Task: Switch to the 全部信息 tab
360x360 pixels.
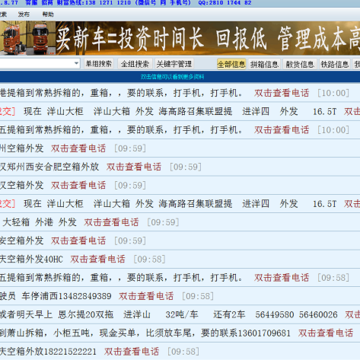Action: tap(231, 64)
